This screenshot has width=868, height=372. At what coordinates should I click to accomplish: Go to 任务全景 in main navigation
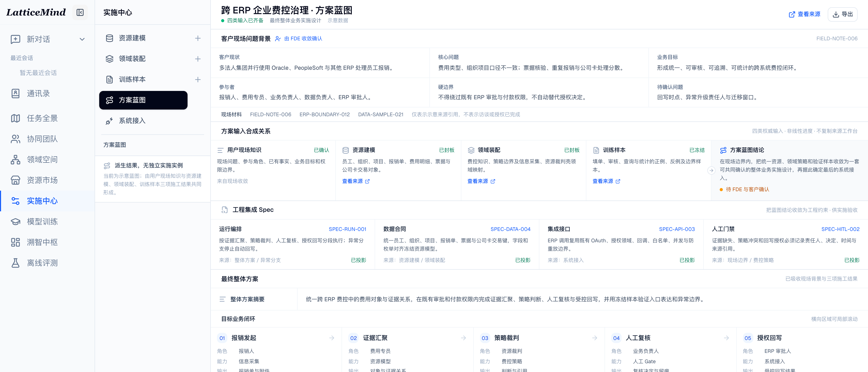[x=47, y=118]
